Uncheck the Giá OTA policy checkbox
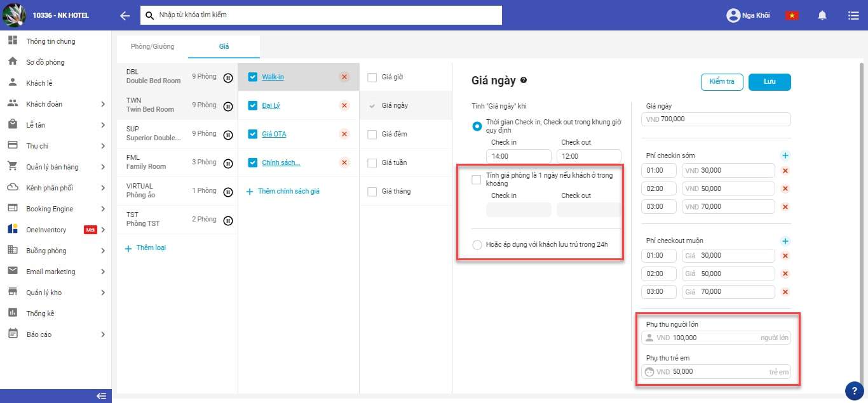This screenshot has width=868, height=403. tap(252, 134)
